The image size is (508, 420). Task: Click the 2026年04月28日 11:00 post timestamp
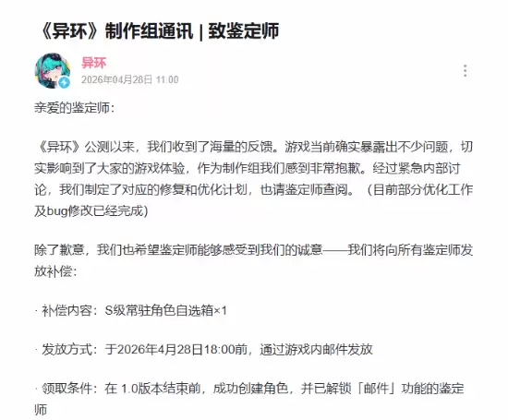[x=130, y=79]
